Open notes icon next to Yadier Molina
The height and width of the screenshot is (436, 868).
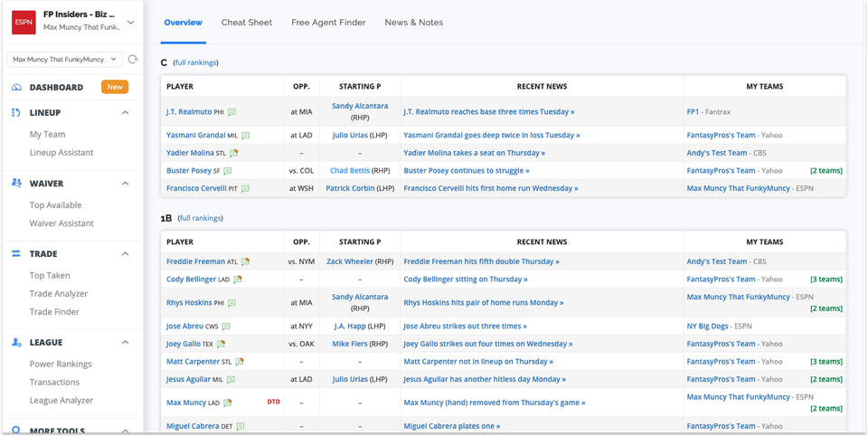233,153
